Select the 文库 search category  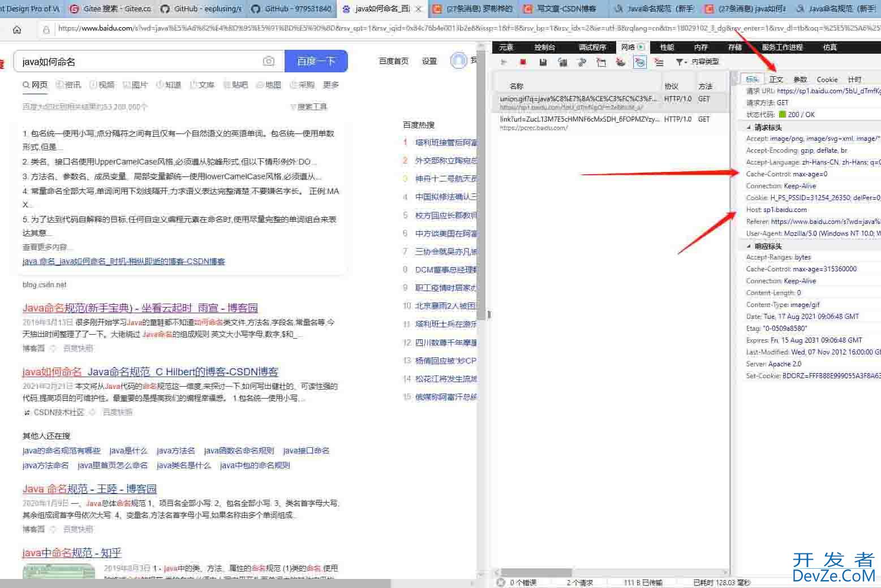pos(202,85)
